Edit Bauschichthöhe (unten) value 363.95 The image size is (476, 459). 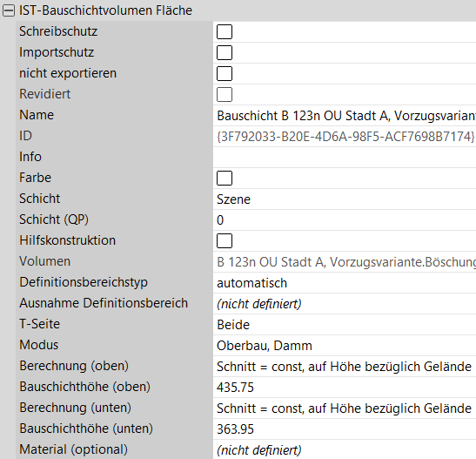click(345, 429)
